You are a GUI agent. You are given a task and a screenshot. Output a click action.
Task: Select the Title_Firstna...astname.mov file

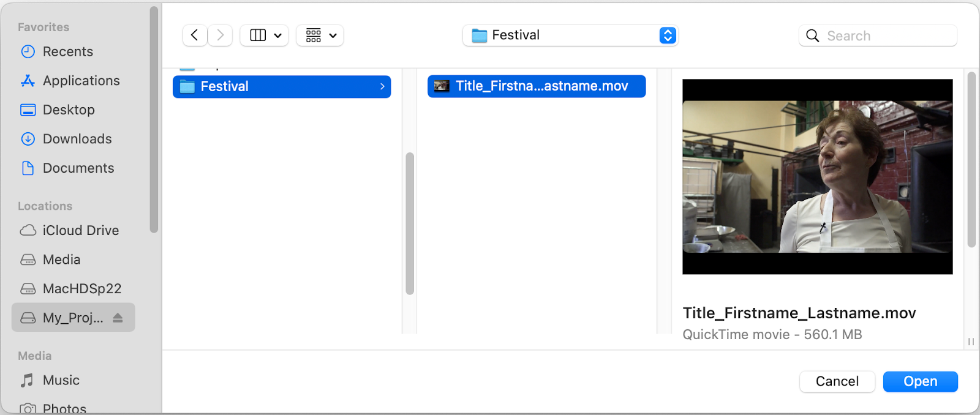[x=537, y=86]
